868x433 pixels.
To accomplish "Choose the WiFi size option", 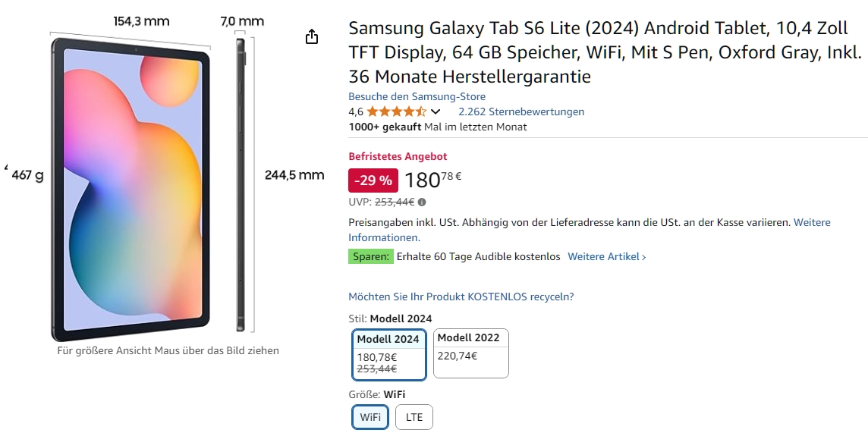I will [x=370, y=417].
